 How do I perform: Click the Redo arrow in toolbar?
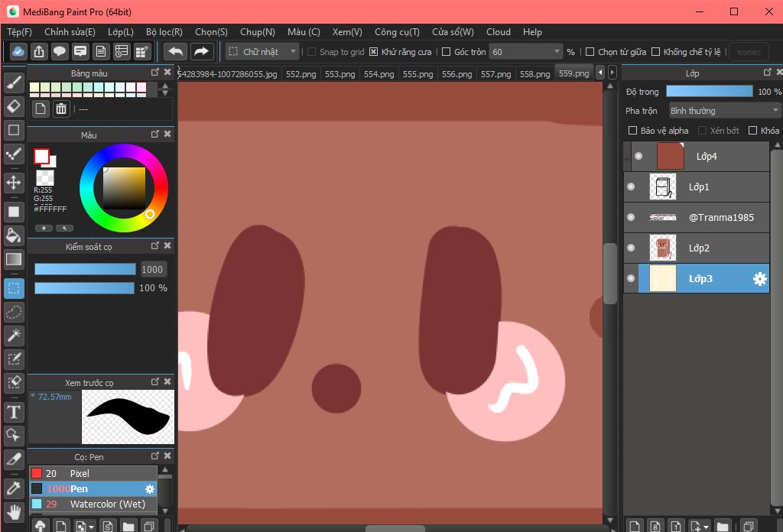[x=201, y=51]
